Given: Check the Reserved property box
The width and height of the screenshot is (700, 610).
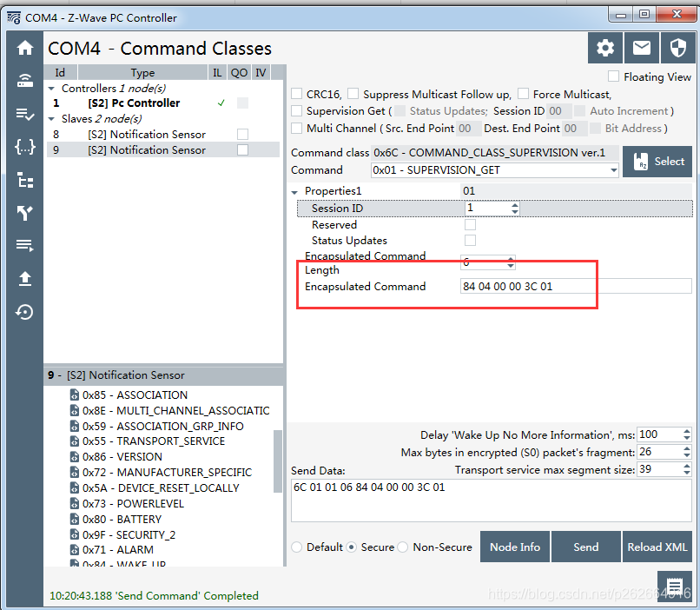Looking at the screenshot, I should click(x=470, y=224).
